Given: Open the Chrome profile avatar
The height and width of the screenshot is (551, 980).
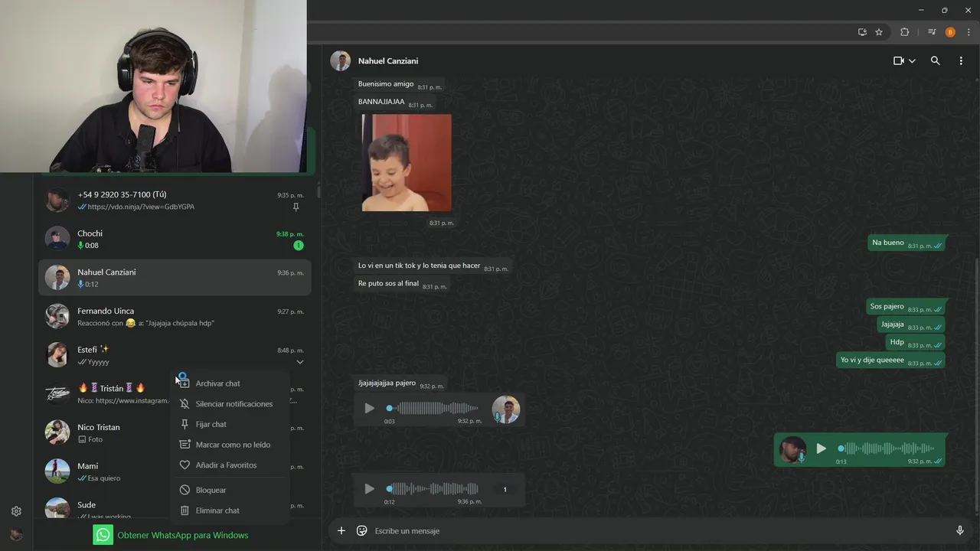Looking at the screenshot, I should 950,32.
